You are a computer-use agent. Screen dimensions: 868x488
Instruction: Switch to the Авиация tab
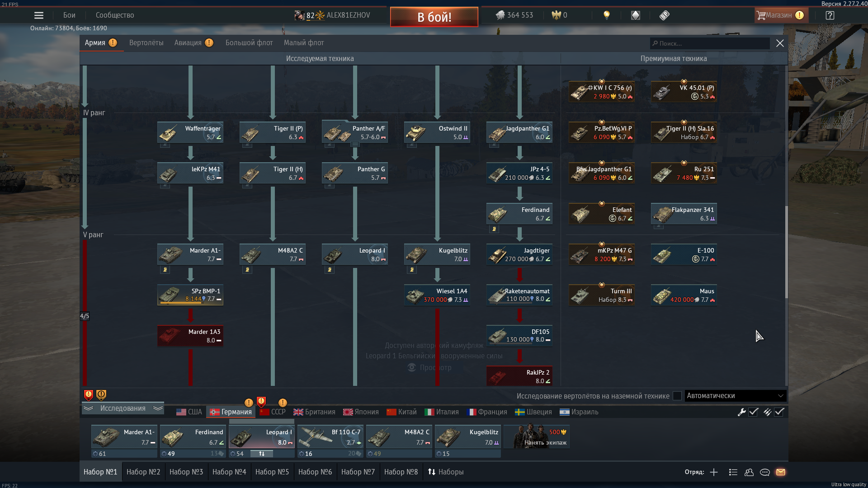193,43
